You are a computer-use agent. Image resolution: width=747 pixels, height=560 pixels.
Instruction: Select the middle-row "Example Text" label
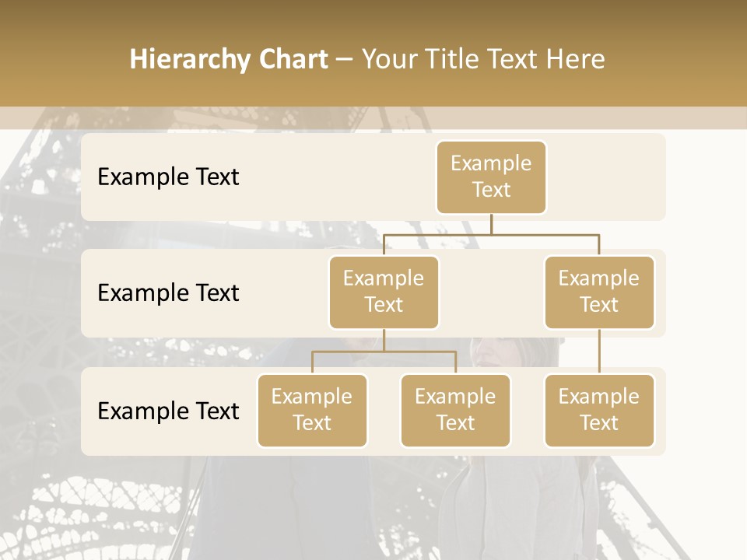[x=168, y=293]
